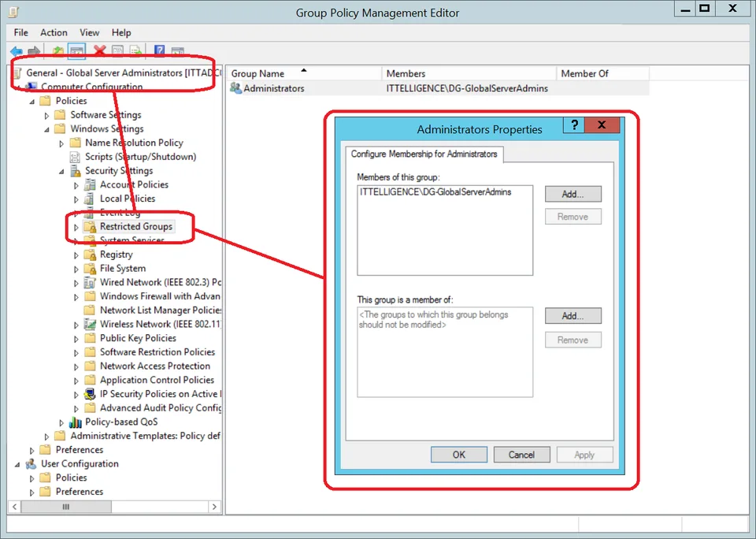
Task: Expand the Public Key Policies node
Action: pyautogui.click(x=76, y=339)
